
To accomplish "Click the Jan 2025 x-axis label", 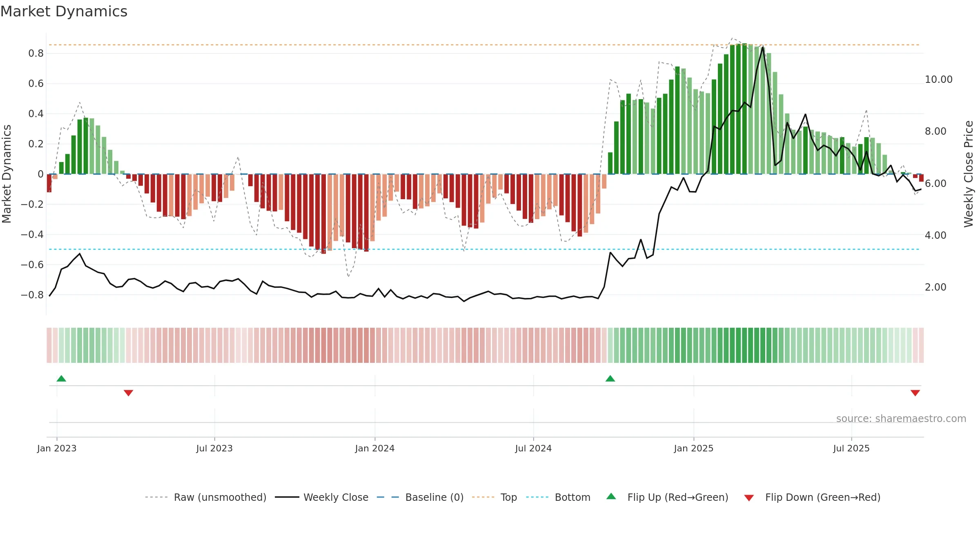I will click(x=694, y=448).
